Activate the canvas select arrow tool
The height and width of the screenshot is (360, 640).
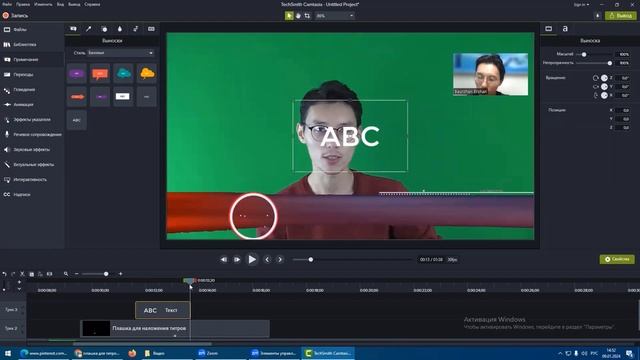289,16
